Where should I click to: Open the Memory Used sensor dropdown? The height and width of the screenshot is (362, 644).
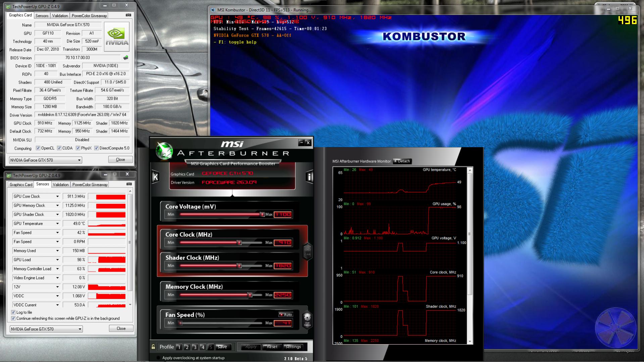[57, 251]
